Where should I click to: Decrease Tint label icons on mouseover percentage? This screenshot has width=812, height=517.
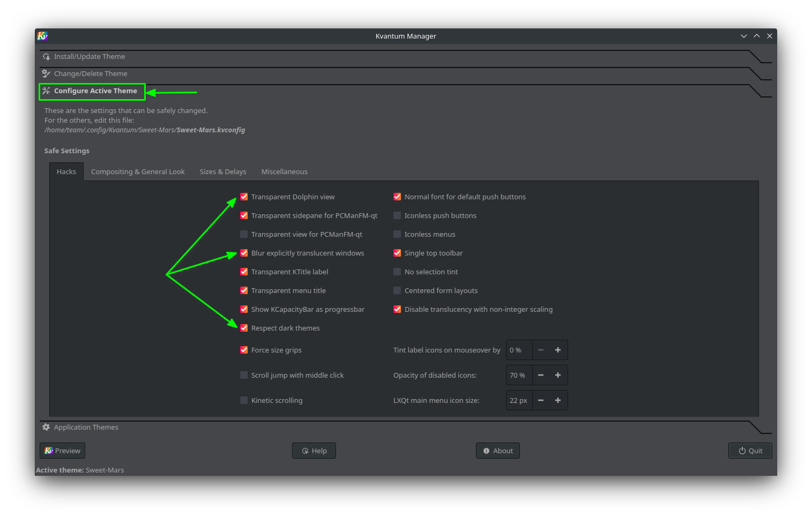coord(541,350)
